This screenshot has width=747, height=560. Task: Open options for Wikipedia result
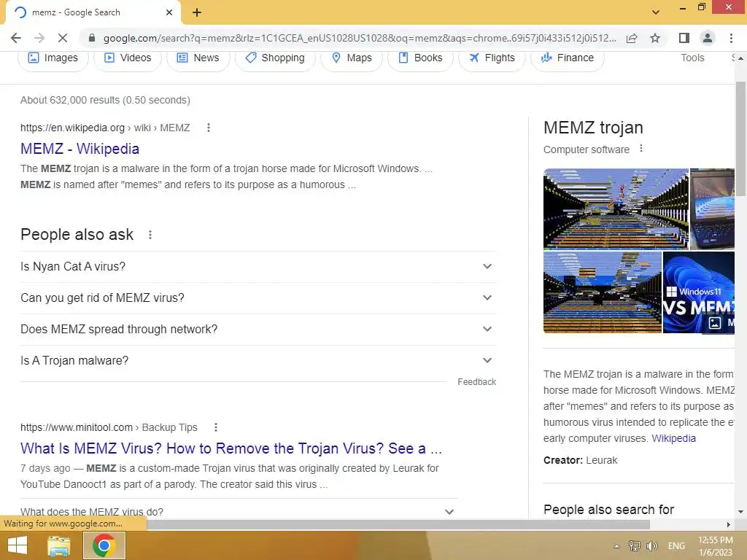point(208,128)
